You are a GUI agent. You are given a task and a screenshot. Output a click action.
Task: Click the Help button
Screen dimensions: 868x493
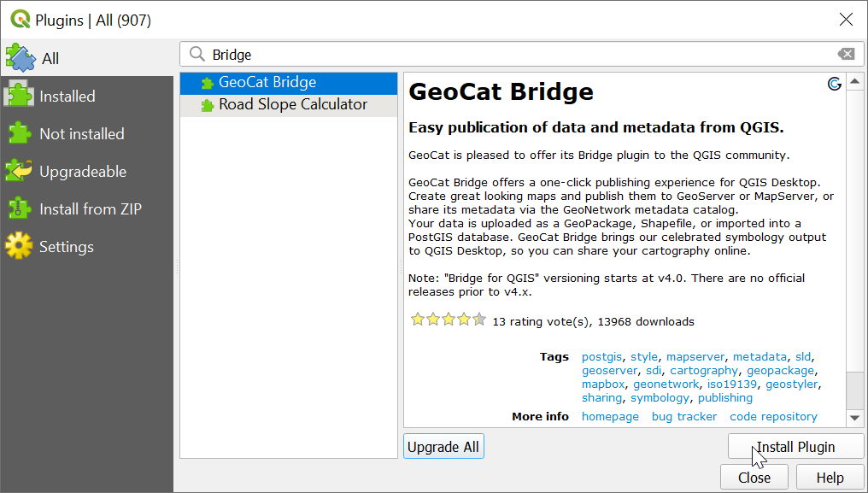pos(830,477)
